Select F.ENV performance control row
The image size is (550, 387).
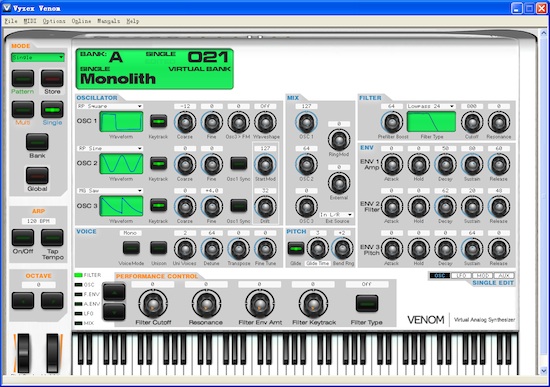[x=88, y=294]
